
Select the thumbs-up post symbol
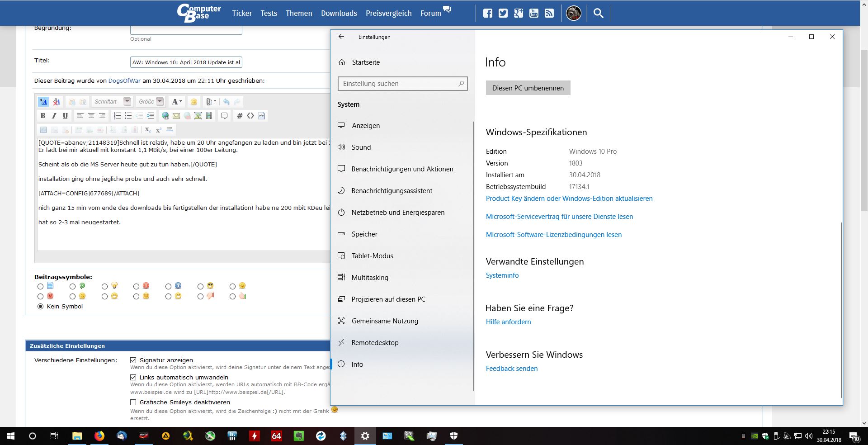[232, 297]
